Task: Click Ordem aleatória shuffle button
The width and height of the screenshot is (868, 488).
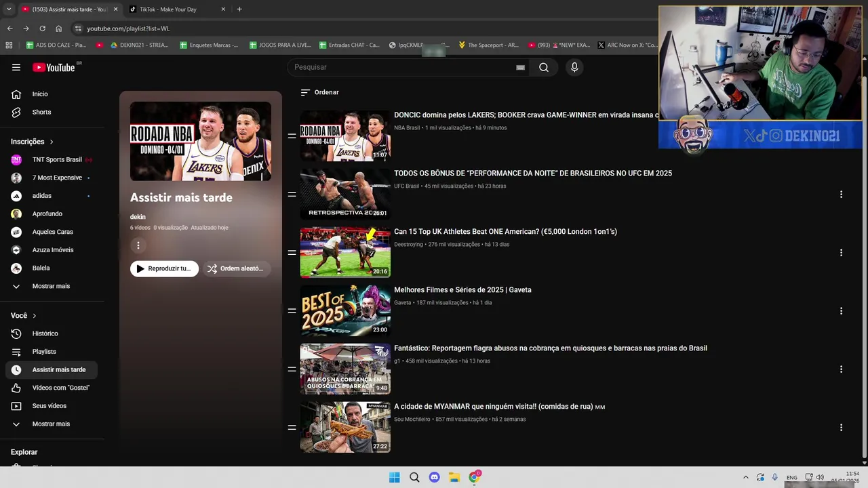Action: (x=236, y=268)
